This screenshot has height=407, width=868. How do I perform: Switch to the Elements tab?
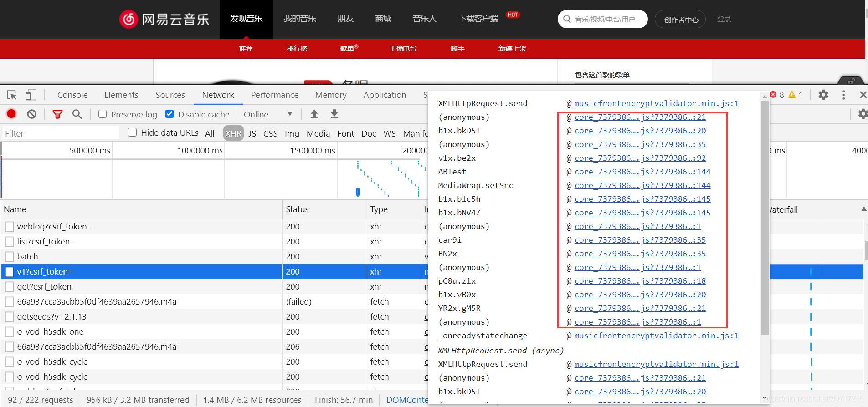[x=121, y=95]
